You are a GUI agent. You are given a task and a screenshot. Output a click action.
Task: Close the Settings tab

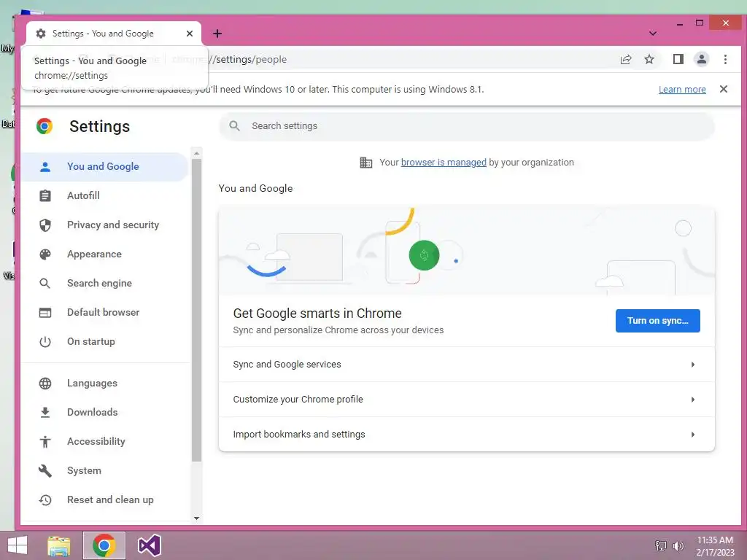[190, 34]
